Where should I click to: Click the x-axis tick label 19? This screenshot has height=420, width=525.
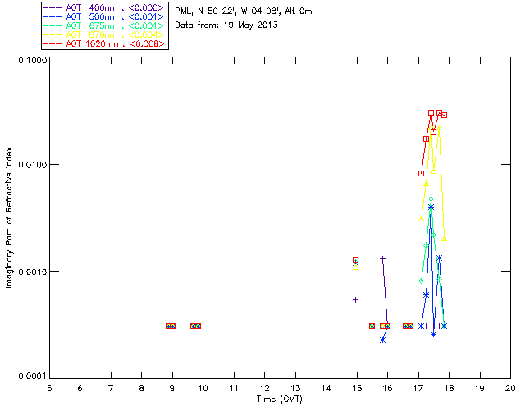[x=480, y=388]
